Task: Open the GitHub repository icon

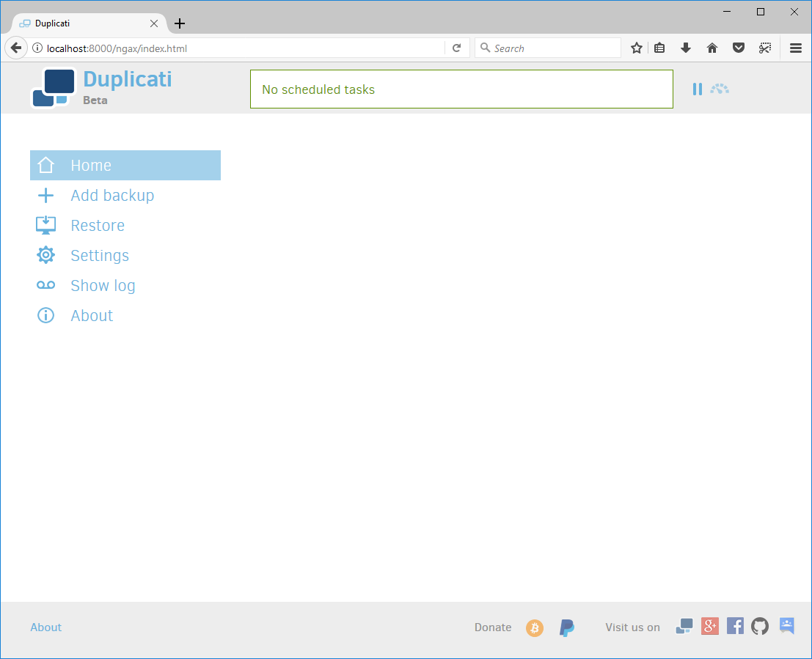Action: [760, 627]
